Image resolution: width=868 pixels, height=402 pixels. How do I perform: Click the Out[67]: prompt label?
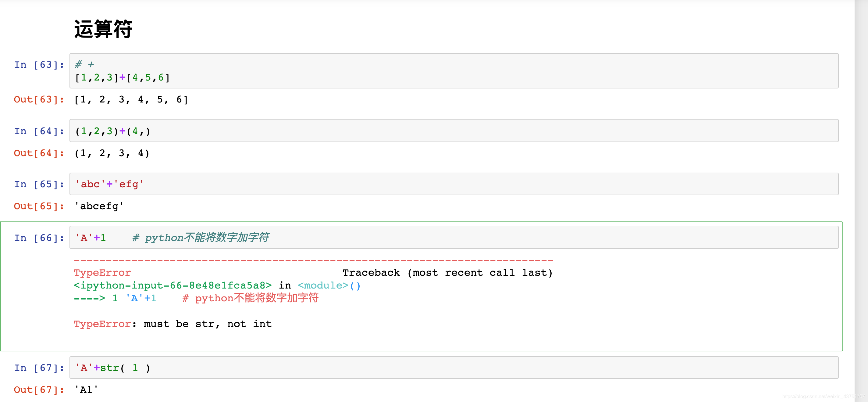coord(39,390)
